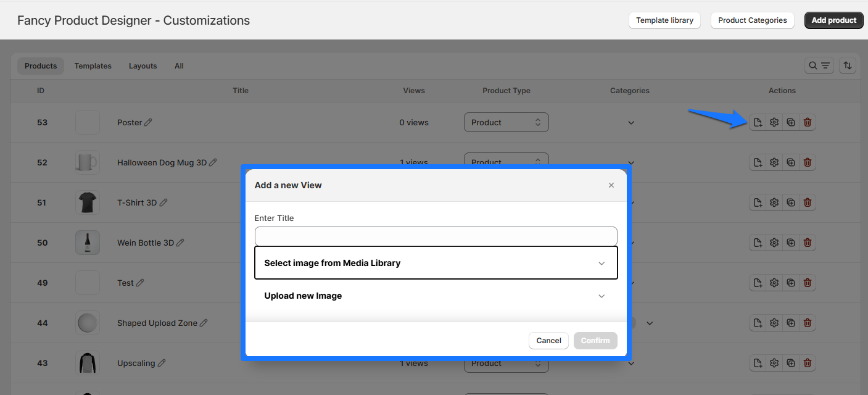The width and height of the screenshot is (868, 395).
Task: Rename T-Shirt 3D via pencil icon
Action: coord(163,202)
